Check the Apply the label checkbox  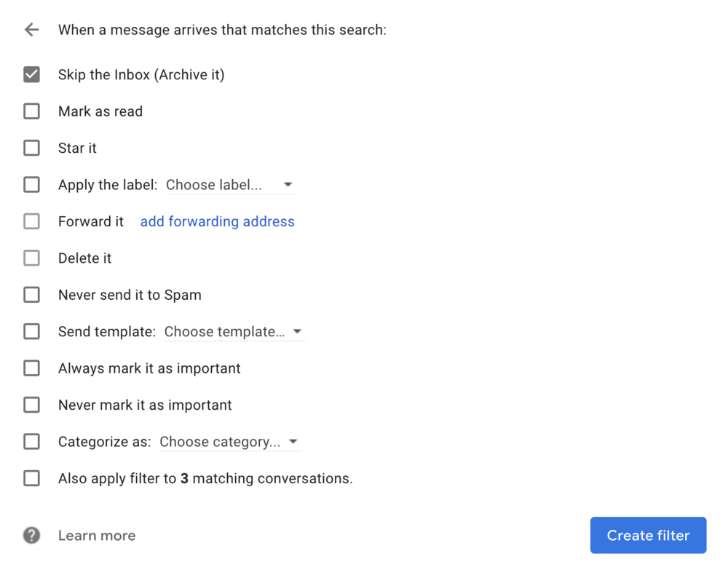coord(31,185)
